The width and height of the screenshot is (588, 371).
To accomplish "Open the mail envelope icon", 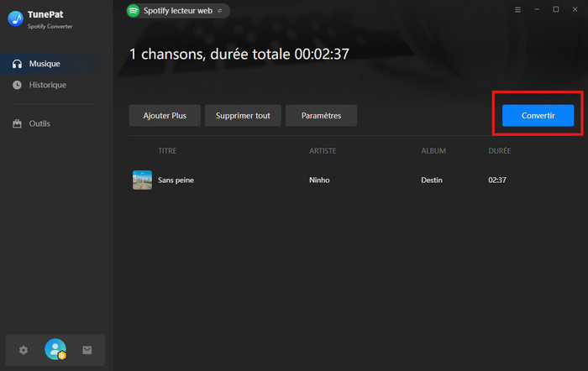I will [x=87, y=350].
